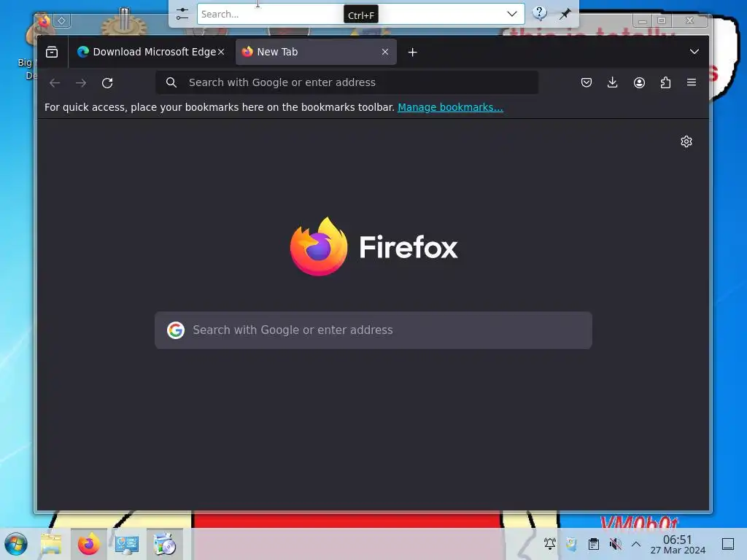Click the center Google search box
This screenshot has width=747, height=560.
[x=373, y=330]
